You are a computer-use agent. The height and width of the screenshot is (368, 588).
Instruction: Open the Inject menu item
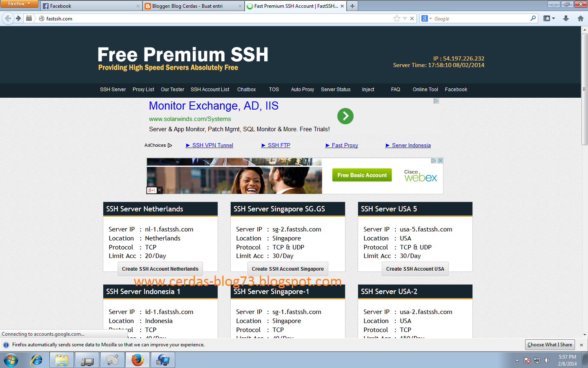(x=368, y=90)
